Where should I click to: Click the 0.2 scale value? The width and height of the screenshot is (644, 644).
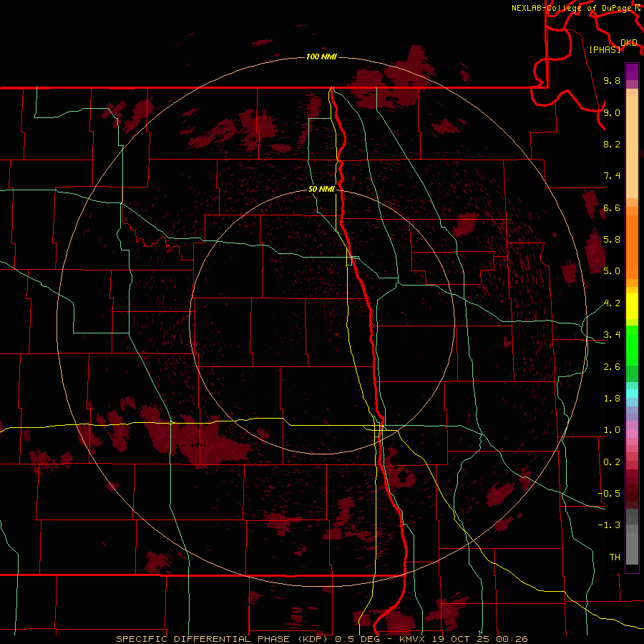(612, 462)
